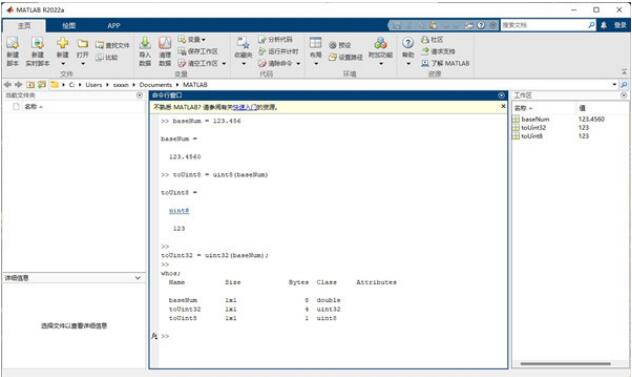This screenshot has height=377, width=632.
Task: Click the Import Data icon
Action: (x=145, y=43)
